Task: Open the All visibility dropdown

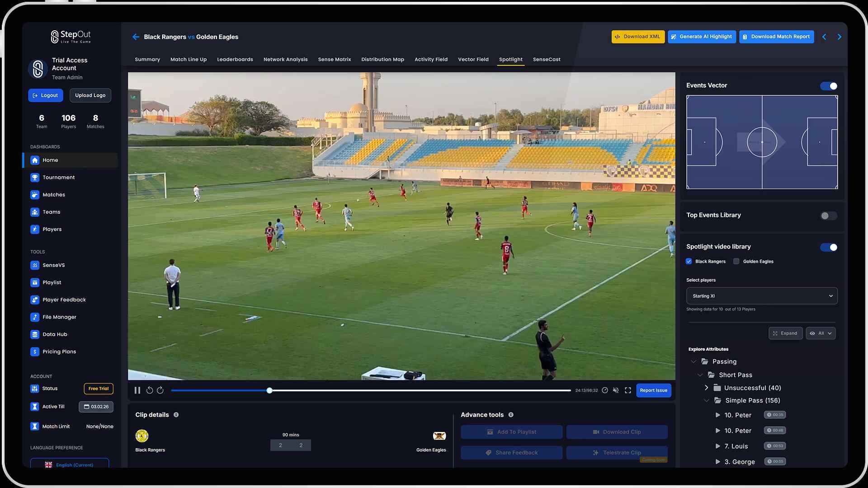Action: tap(821, 333)
